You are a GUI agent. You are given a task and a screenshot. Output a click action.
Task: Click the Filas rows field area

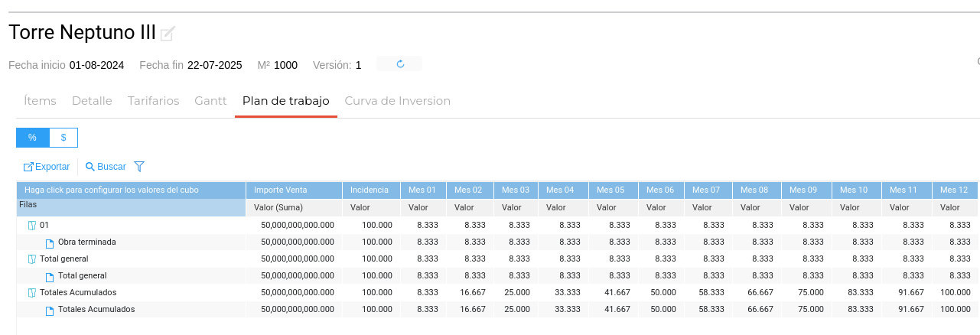tap(131, 207)
